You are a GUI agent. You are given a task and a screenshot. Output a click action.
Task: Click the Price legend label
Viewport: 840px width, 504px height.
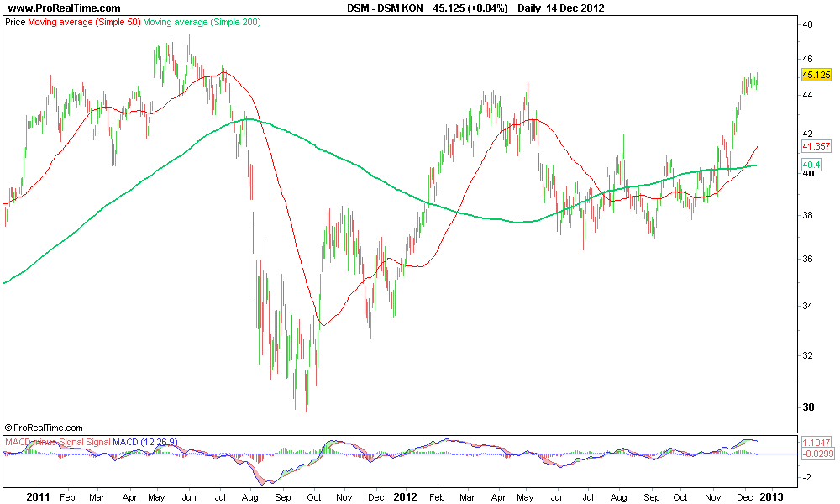15,23
